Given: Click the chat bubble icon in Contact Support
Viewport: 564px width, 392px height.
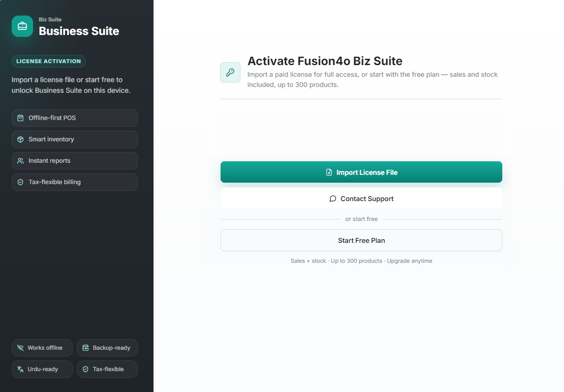Looking at the screenshot, I should (x=333, y=199).
